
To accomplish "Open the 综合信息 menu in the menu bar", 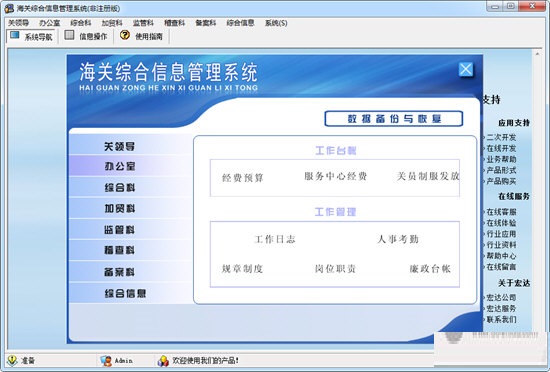I will click(240, 23).
